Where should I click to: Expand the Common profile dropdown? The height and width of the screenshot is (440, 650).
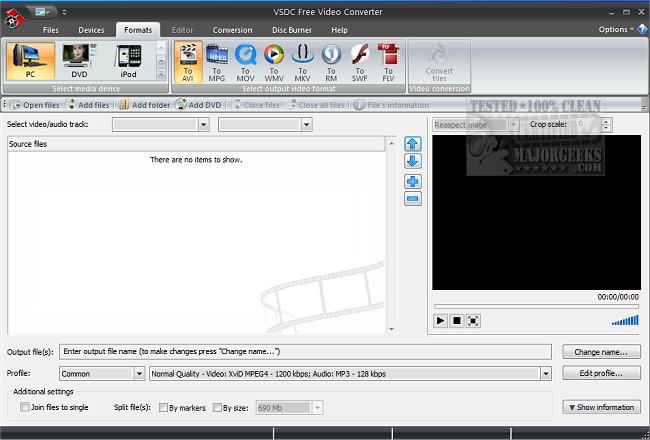pyautogui.click(x=139, y=374)
